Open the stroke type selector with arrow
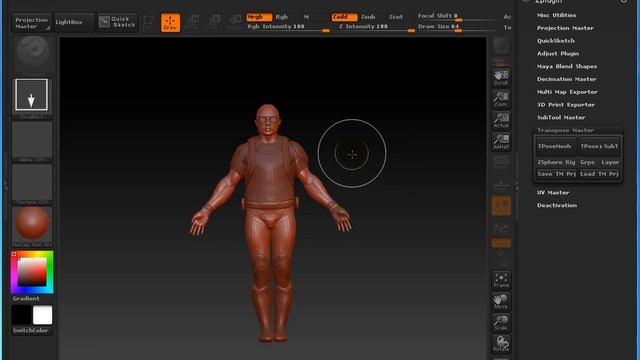This screenshot has height=360, width=640. tap(31, 95)
